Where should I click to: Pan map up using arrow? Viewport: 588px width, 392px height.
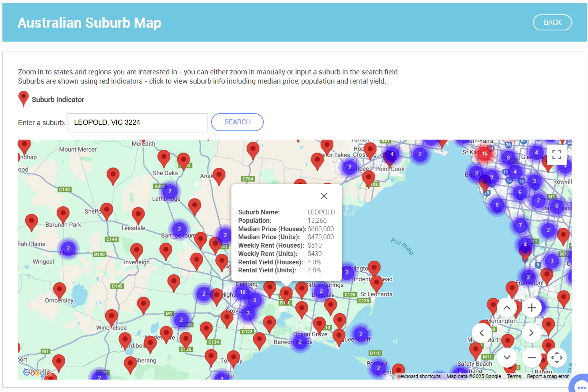click(x=506, y=308)
